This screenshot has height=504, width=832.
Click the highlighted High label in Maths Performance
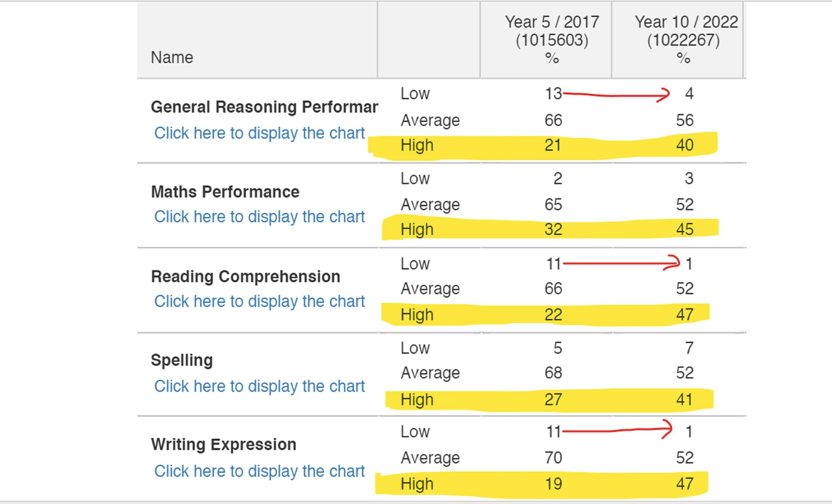(417, 229)
